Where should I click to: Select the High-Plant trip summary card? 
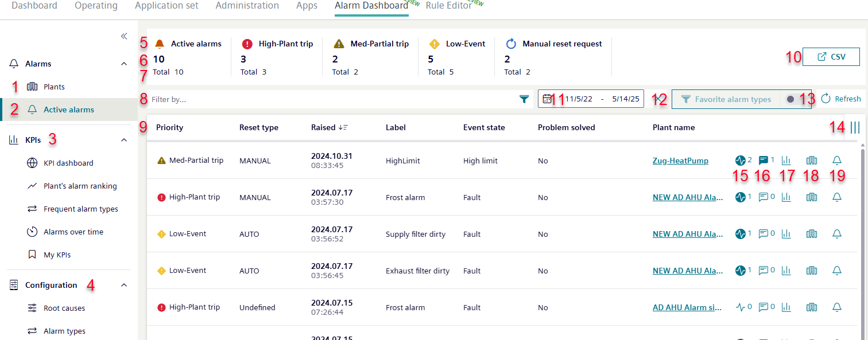(277, 57)
